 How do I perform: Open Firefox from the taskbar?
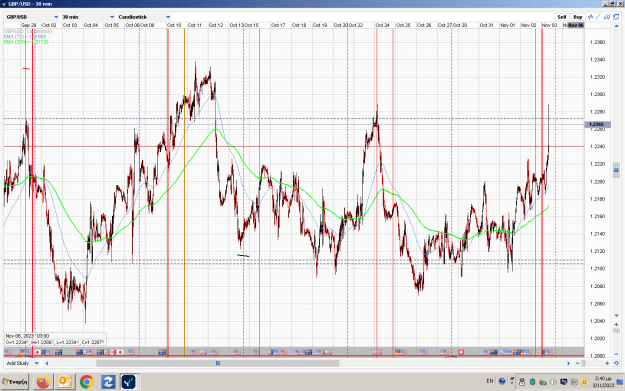coord(43,382)
